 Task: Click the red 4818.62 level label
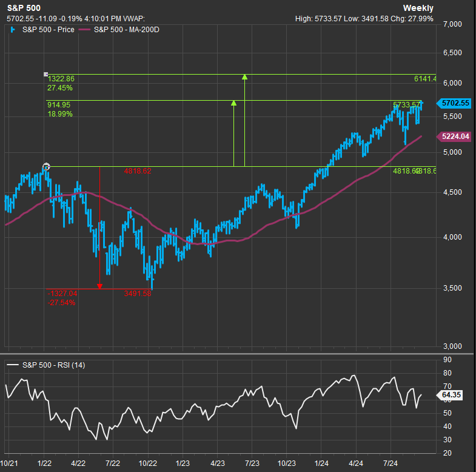tap(138, 171)
